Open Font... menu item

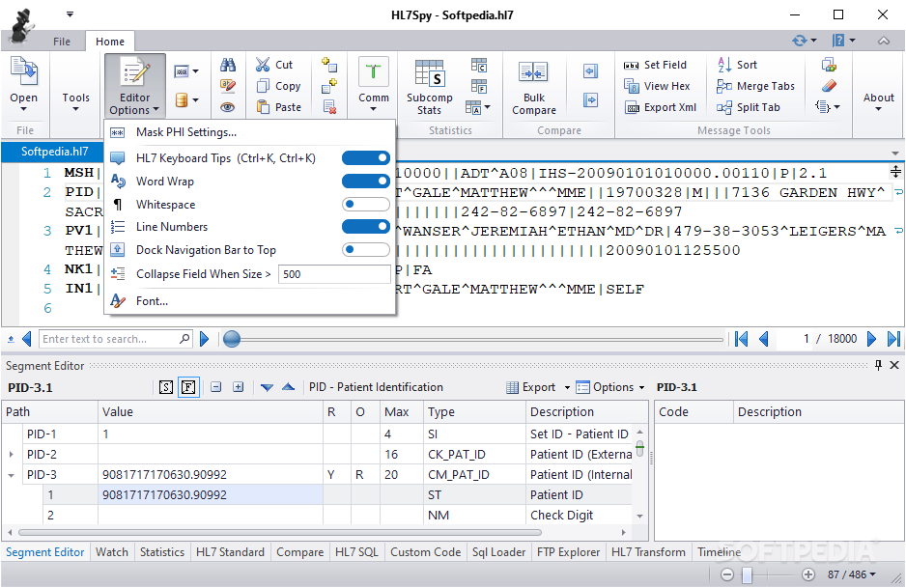click(x=250, y=301)
